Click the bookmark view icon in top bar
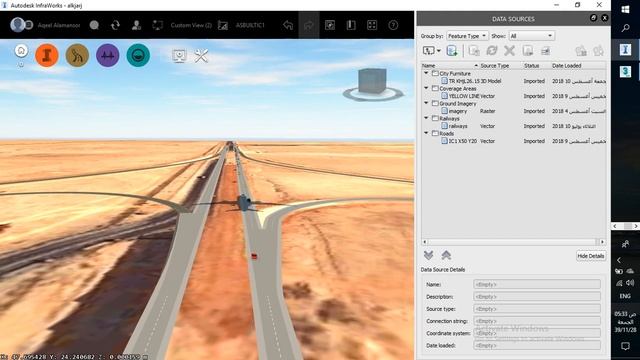Screen dimensions: 640x360 (x=330, y=25)
